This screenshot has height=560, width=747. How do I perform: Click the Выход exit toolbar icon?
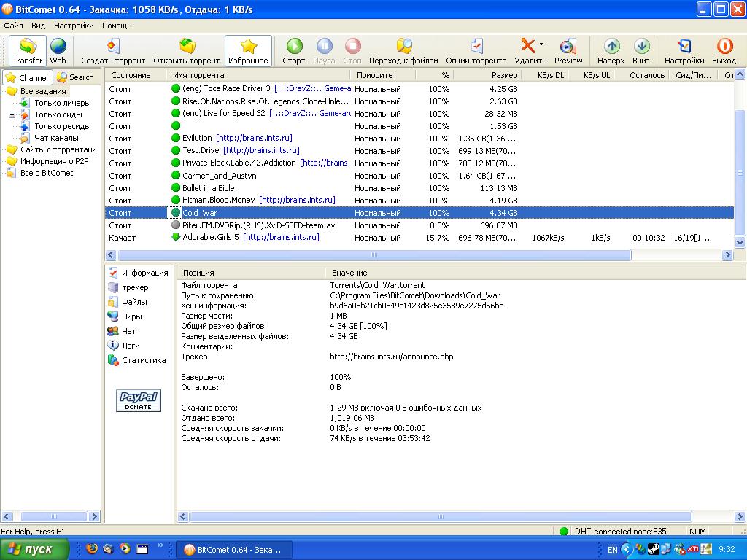(x=724, y=47)
